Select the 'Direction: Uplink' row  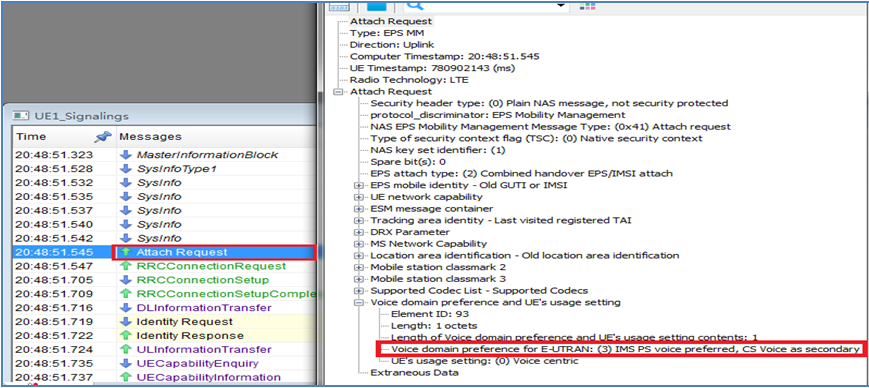click(392, 44)
